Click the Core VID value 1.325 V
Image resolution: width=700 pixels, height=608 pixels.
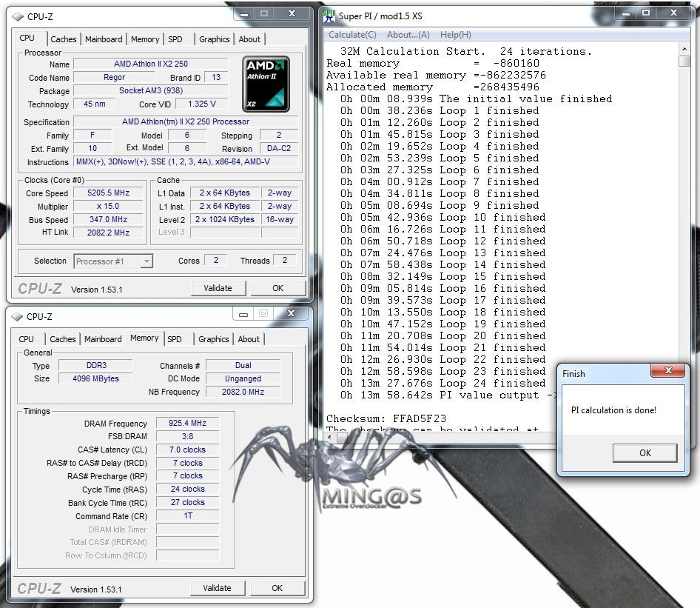point(202,104)
